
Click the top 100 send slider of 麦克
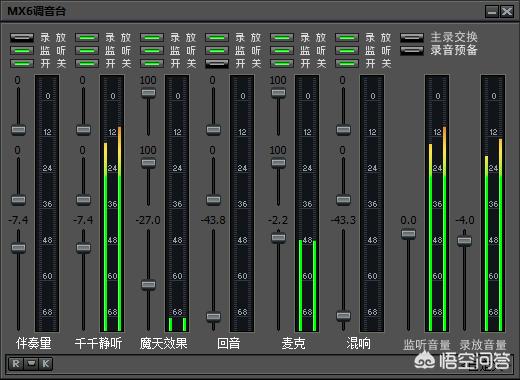click(278, 92)
